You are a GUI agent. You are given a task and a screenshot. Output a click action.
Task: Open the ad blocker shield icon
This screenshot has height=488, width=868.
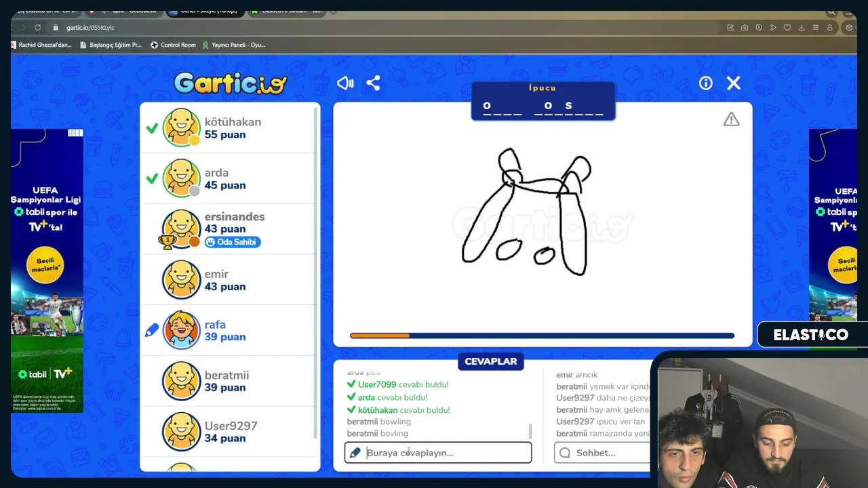click(x=759, y=28)
